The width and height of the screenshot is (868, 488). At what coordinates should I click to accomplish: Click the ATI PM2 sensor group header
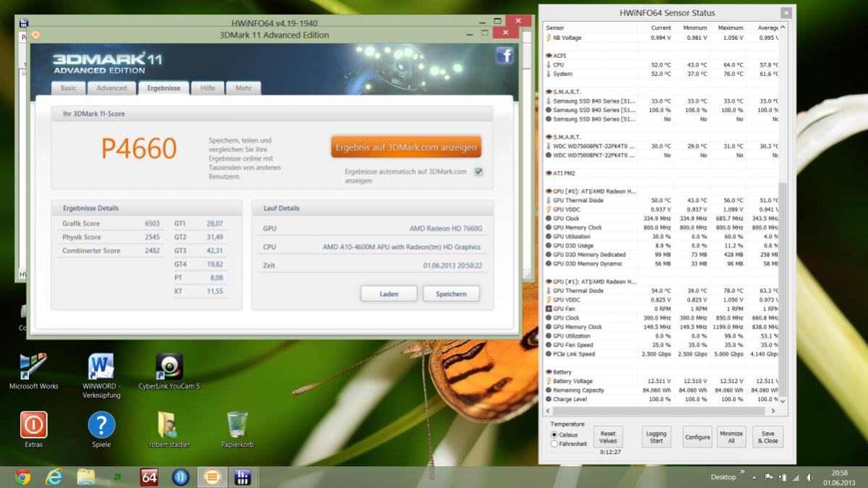[560, 173]
